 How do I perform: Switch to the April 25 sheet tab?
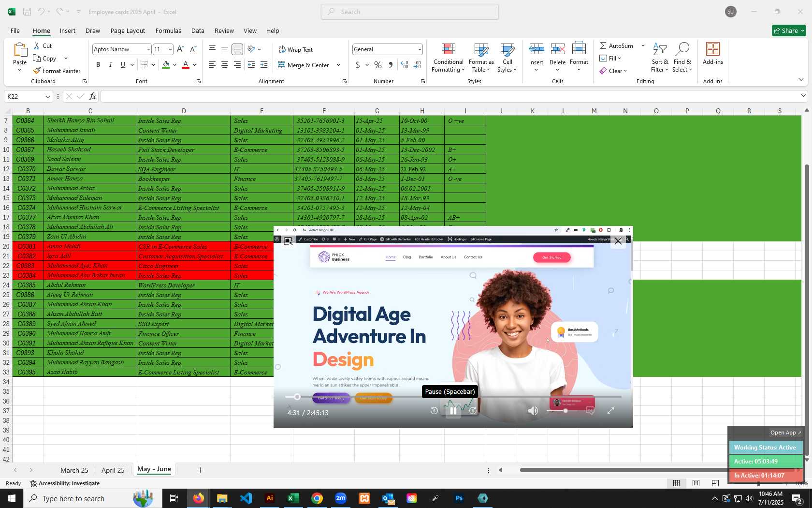tap(113, 470)
